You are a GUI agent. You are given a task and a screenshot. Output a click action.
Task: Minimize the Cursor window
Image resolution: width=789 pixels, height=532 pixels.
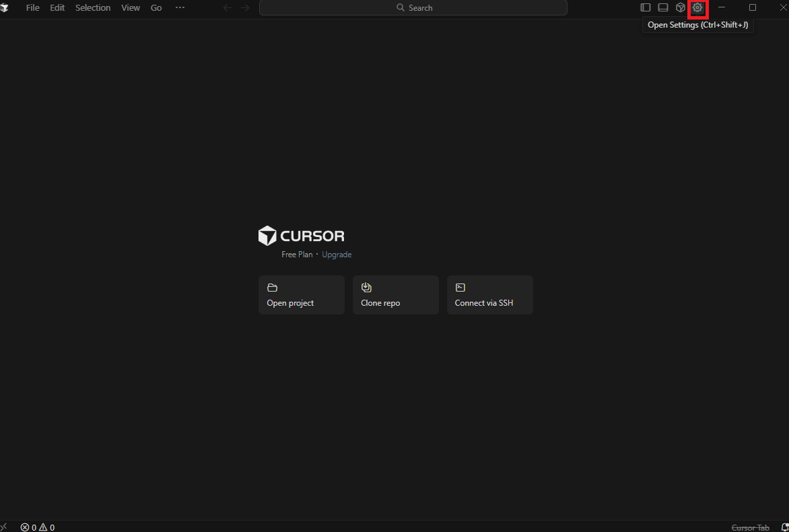[722, 7]
